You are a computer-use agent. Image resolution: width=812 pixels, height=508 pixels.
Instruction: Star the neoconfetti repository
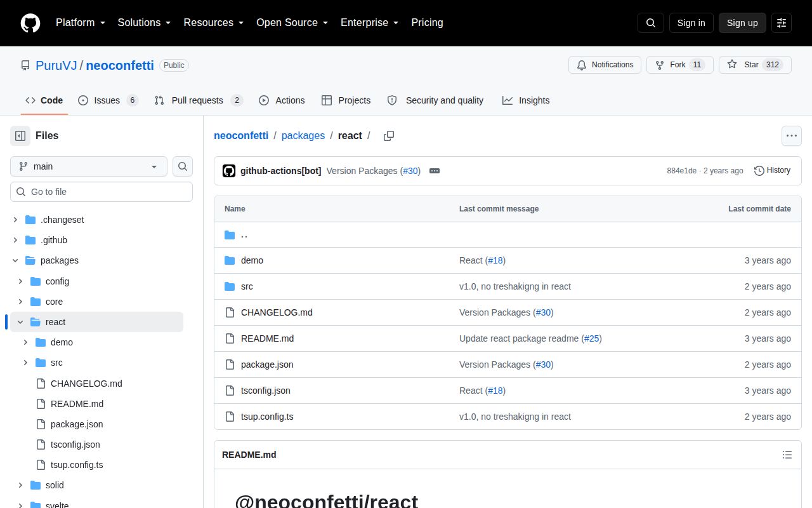click(x=755, y=65)
